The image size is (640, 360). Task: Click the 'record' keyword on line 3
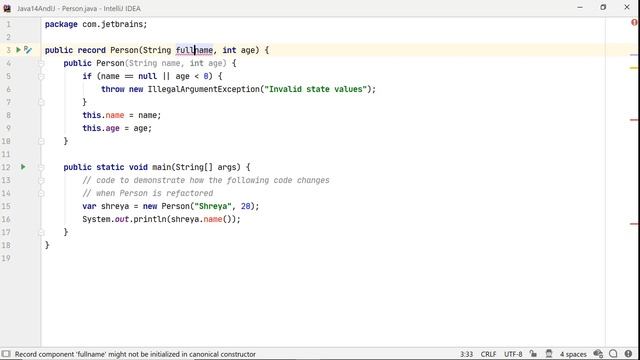91,50
